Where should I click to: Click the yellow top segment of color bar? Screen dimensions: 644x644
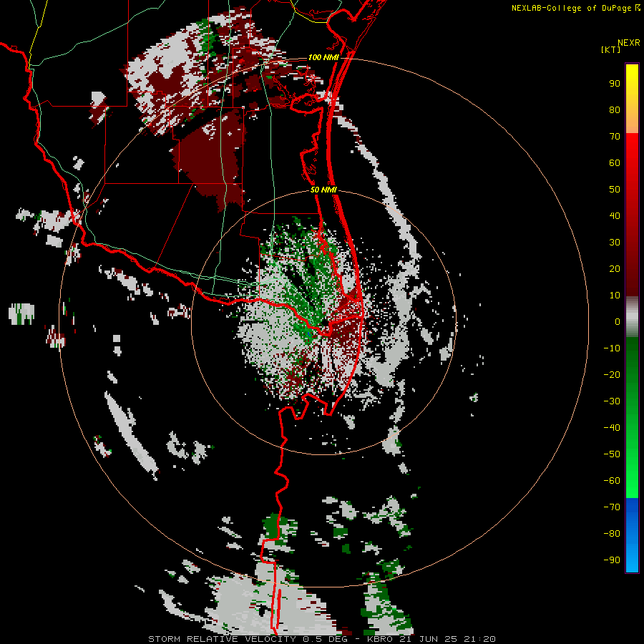coord(632,99)
